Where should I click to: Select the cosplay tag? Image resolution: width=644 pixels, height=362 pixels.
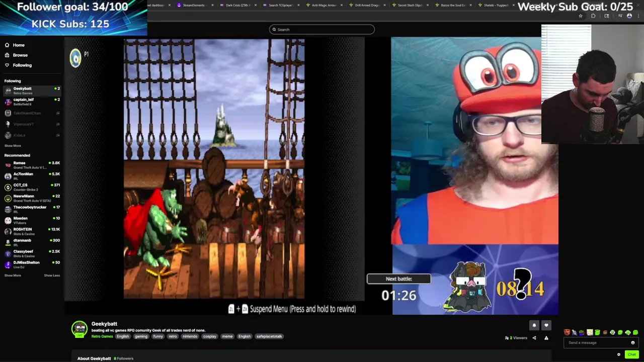pyautogui.click(x=210, y=336)
